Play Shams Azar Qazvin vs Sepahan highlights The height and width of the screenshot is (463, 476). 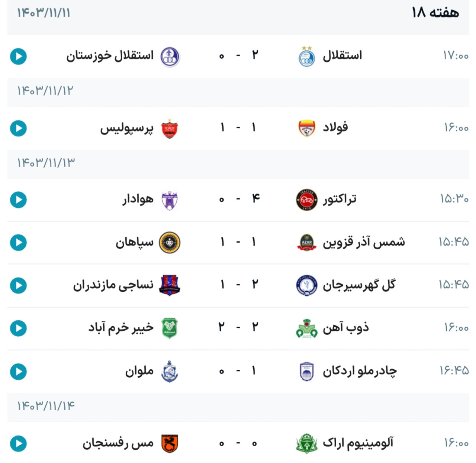click(18, 243)
